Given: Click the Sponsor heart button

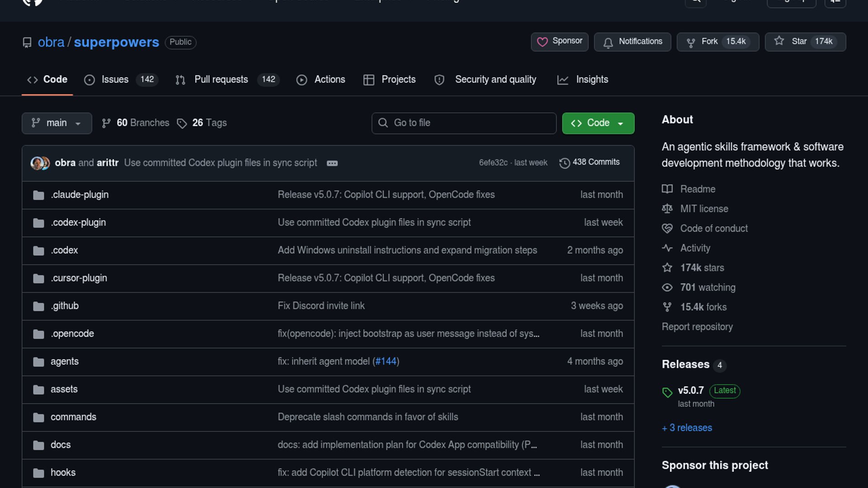Looking at the screenshot, I should coord(559,42).
